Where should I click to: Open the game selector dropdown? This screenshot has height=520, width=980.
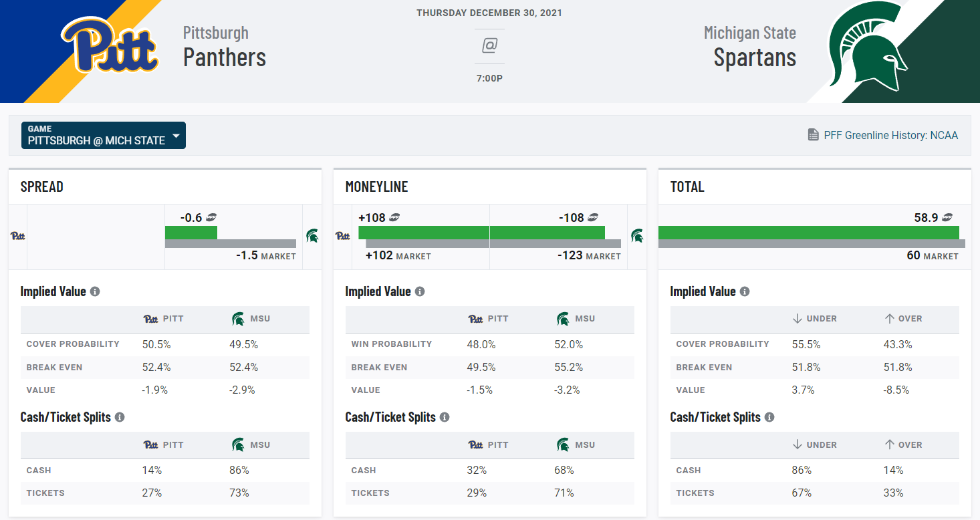tap(104, 135)
